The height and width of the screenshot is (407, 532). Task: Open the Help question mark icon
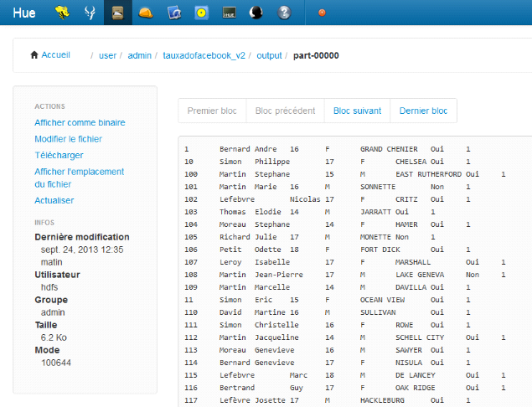(x=284, y=13)
